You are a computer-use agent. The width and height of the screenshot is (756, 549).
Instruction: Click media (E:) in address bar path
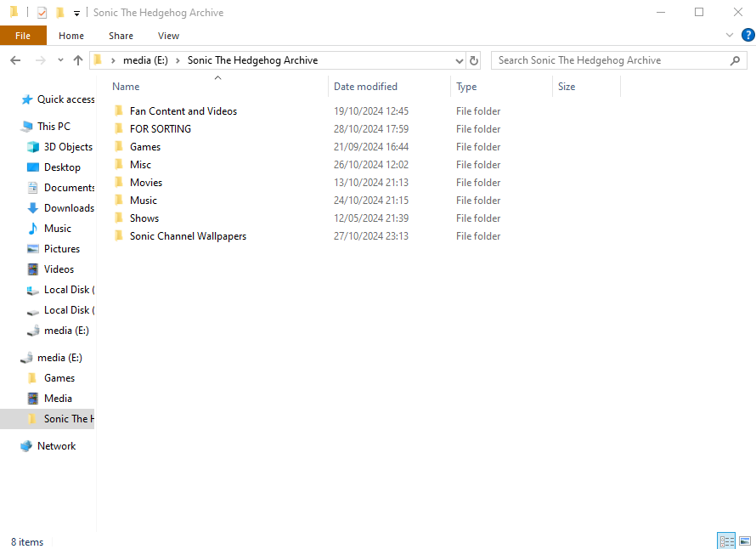click(x=145, y=60)
